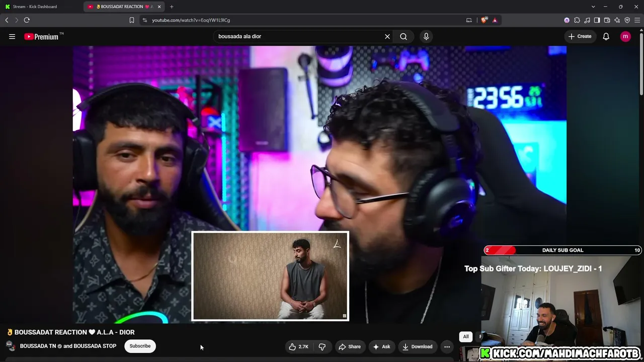Download this video
This screenshot has width=644, height=362.
[418, 346]
